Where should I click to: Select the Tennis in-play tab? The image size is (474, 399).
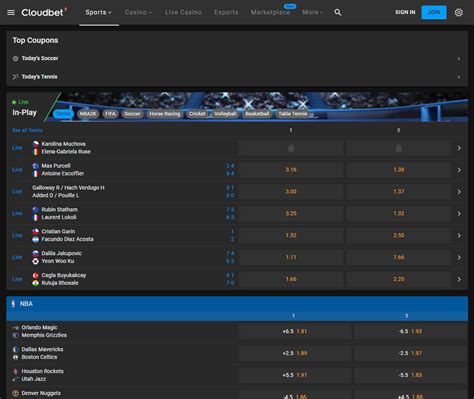(x=63, y=114)
